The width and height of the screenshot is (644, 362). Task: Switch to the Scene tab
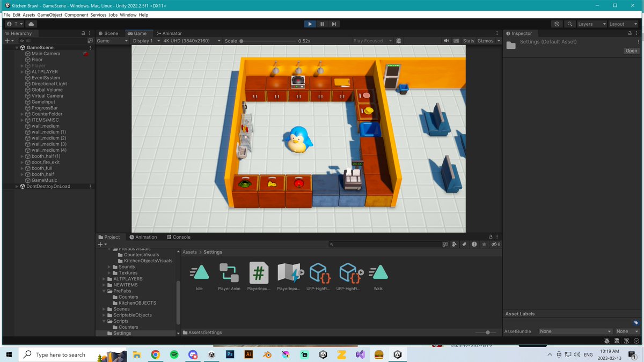click(108, 33)
